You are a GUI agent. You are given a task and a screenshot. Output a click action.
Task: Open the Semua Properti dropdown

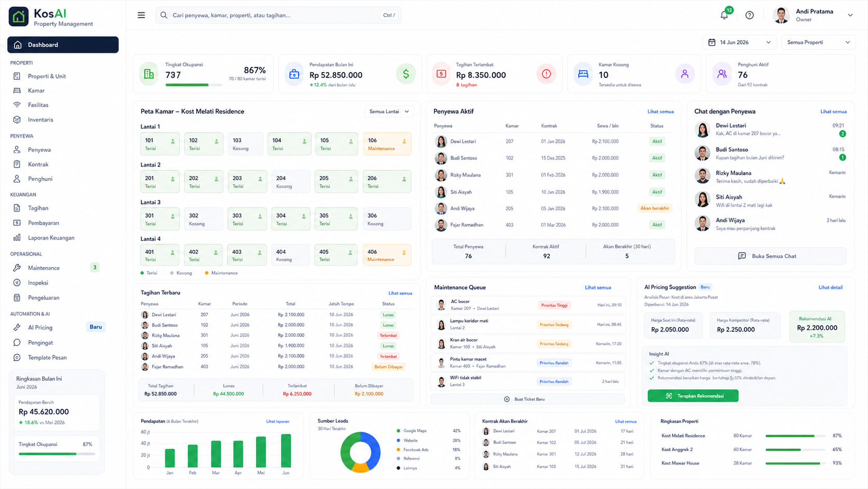tap(818, 42)
